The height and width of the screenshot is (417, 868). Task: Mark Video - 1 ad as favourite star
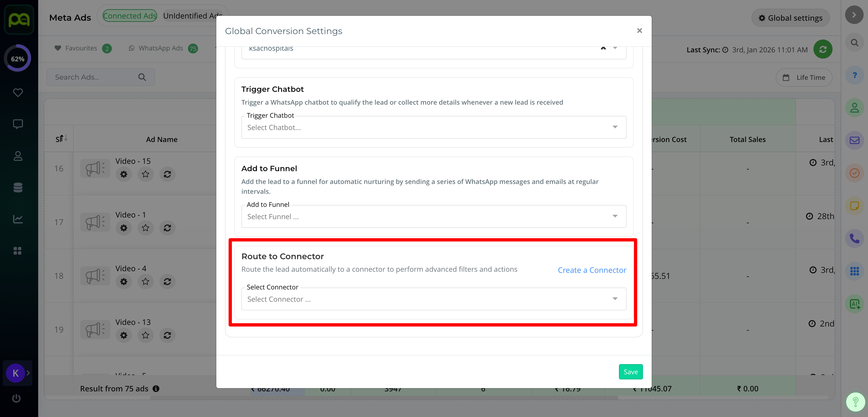coord(145,228)
